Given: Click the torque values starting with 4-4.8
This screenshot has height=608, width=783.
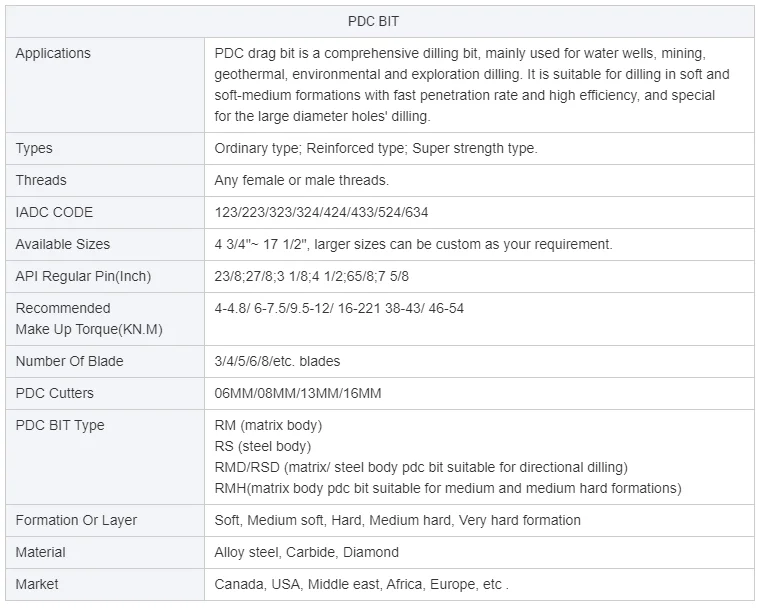Looking at the screenshot, I should (x=339, y=309).
